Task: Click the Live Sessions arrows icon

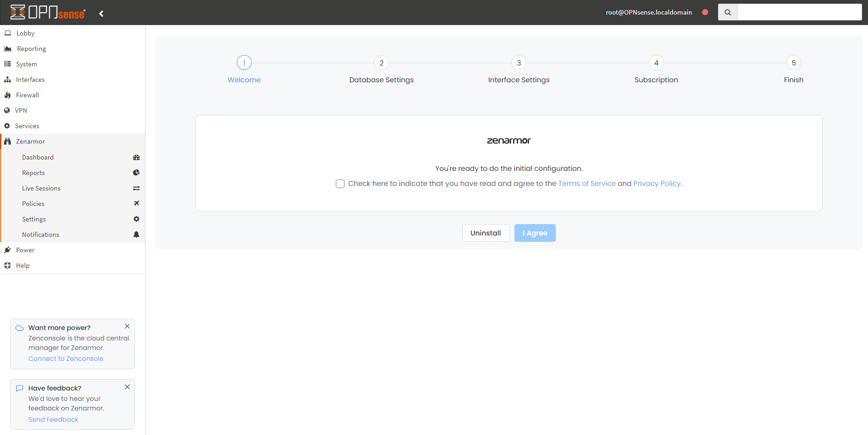Action: pyautogui.click(x=136, y=188)
